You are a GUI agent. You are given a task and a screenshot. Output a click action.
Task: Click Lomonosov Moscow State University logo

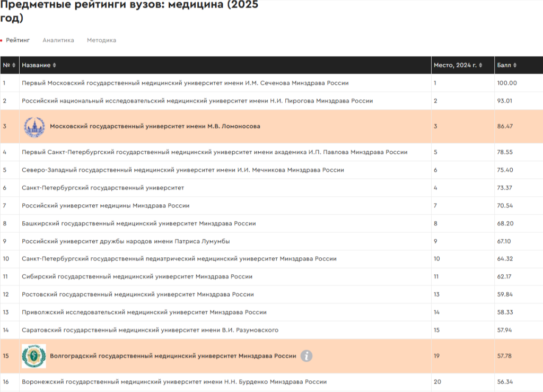point(34,127)
